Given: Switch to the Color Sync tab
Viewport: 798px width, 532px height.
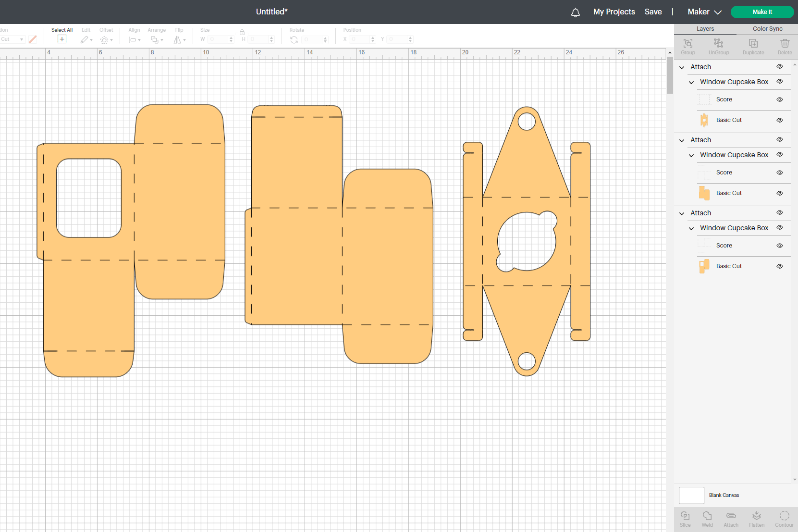Looking at the screenshot, I should pos(767,28).
